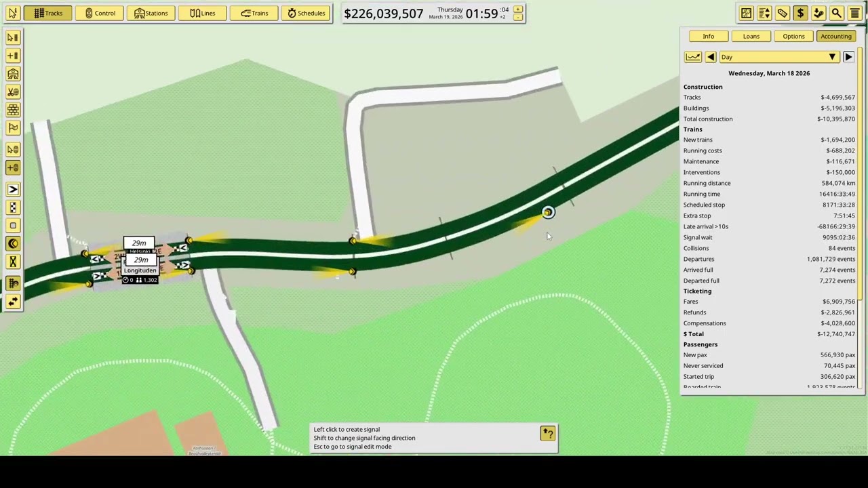Image resolution: width=868 pixels, height=488 pixels.
Task: Click the help question mark icon
Action: [x=547, y=434]
